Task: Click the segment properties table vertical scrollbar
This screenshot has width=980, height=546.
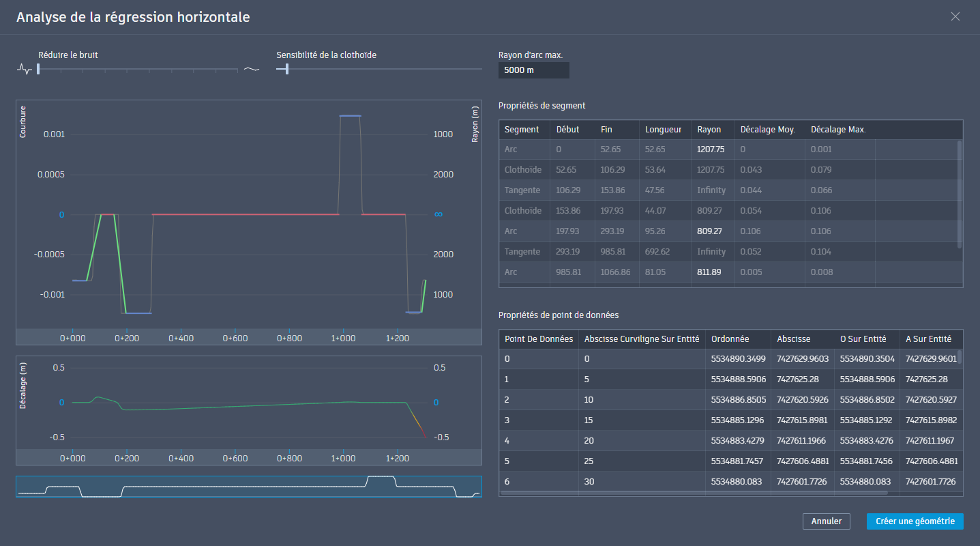Action: coord(960,195)
